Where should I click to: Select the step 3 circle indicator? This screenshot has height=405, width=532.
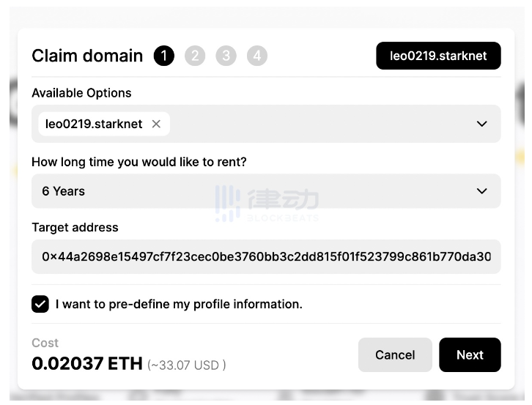226,56
